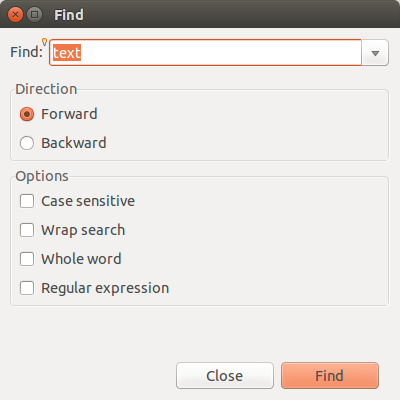Expand the Find history dropdown arrow
This screenshot has width=400, height=400.
tap(375, 53)
